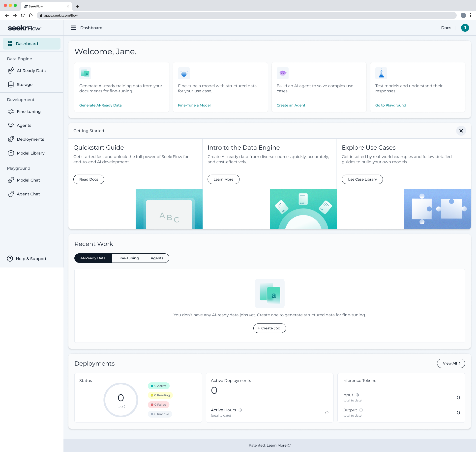Click the Model Chat icon in sidebar
This screenshot has height=452, width=476.
pos(11,180)
